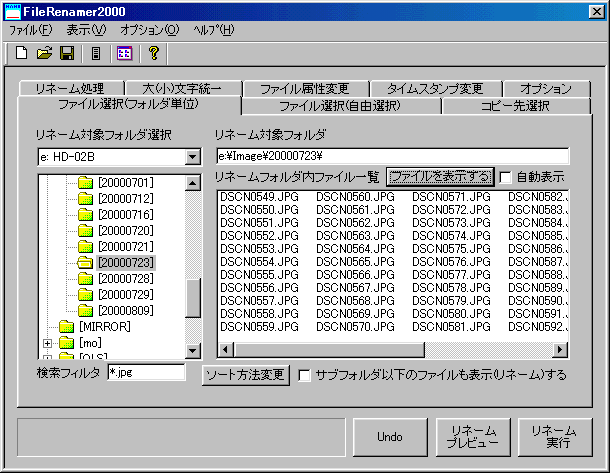
Task: Select the [20000728] folder in tree
Action: [x=126, y=279]
